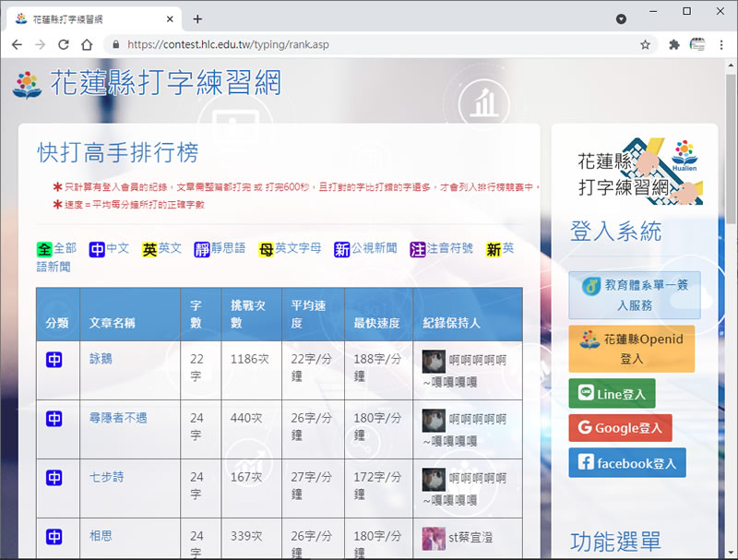Open the 詠鵝 article link

pos(101,359)
